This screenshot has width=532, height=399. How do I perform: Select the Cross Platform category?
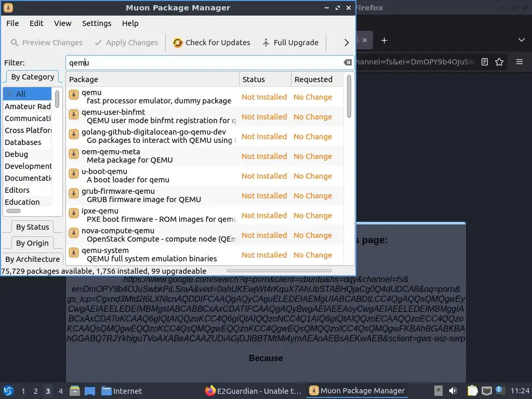coord(28,130)
